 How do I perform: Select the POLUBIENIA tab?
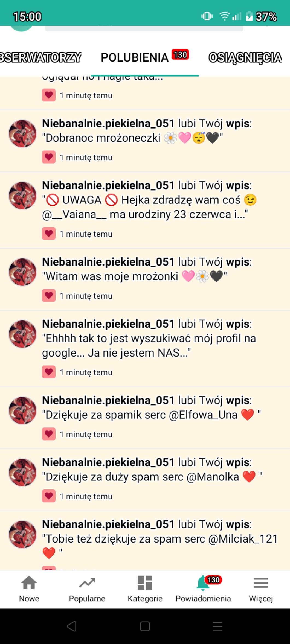(135, 57)
